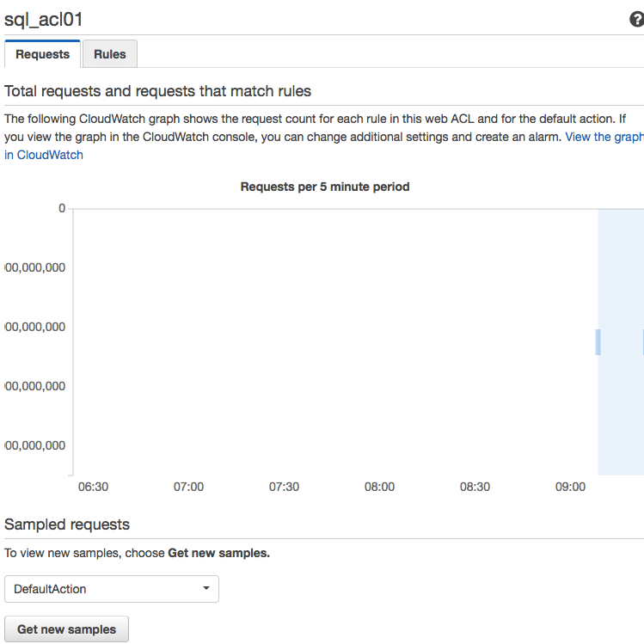Click the Total requests and requests heading
Screen dimensions: 644x644
pyautogui.click(x=157, y=91)
